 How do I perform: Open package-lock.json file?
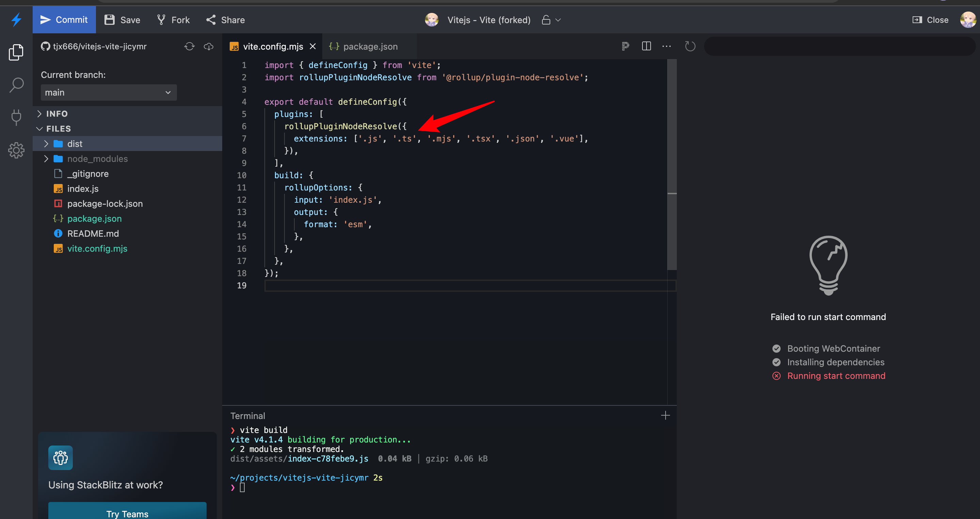(x=128, y=203)
